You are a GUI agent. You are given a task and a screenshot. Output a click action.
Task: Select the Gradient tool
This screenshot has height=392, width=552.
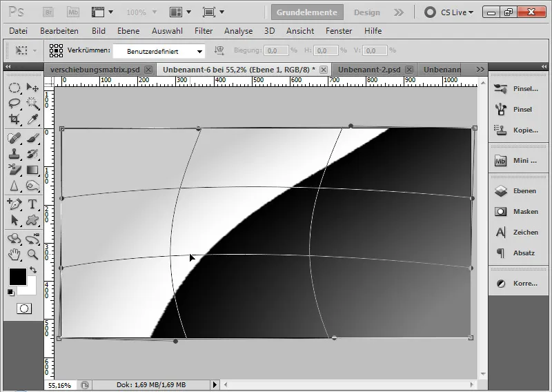(x=32, y=170)
